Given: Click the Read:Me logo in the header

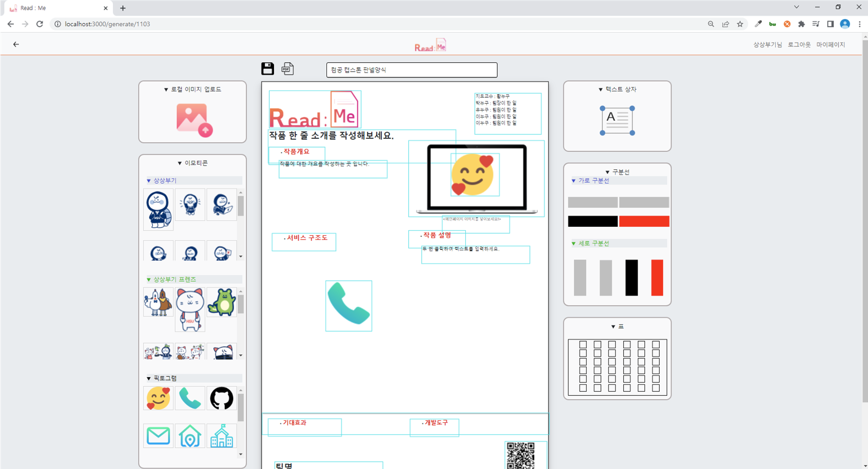Looking at the screenshot, I should click(430, 45).
